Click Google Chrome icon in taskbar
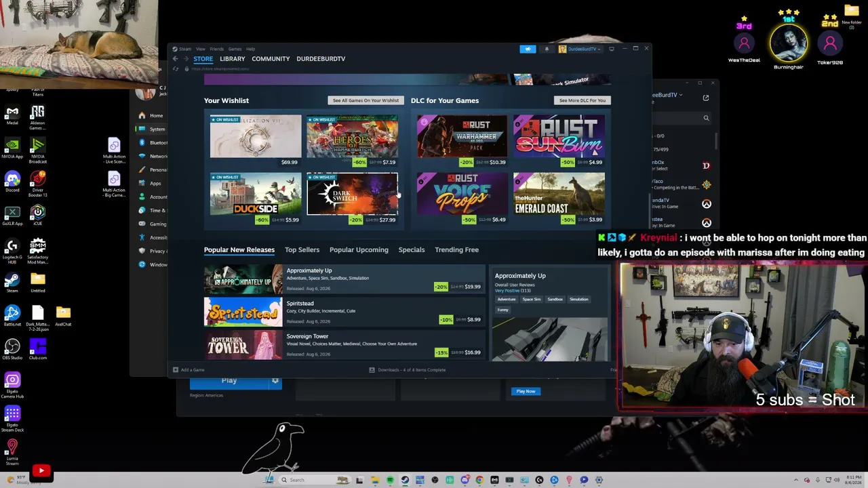 479,480
